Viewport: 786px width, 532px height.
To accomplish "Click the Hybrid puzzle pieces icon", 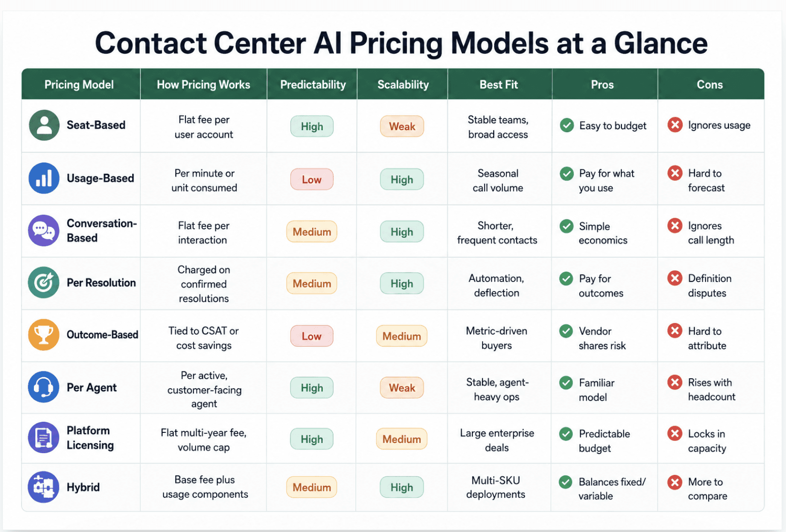I will coord(44,487).
